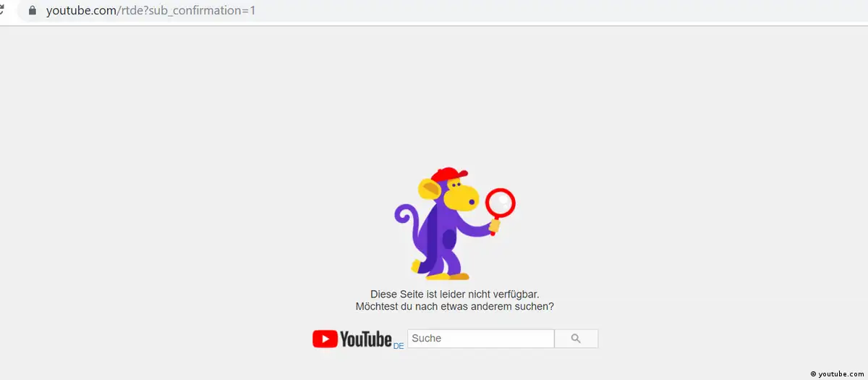
Task: Click the monkey's red magnifying glass
Action: click(500, 203)
